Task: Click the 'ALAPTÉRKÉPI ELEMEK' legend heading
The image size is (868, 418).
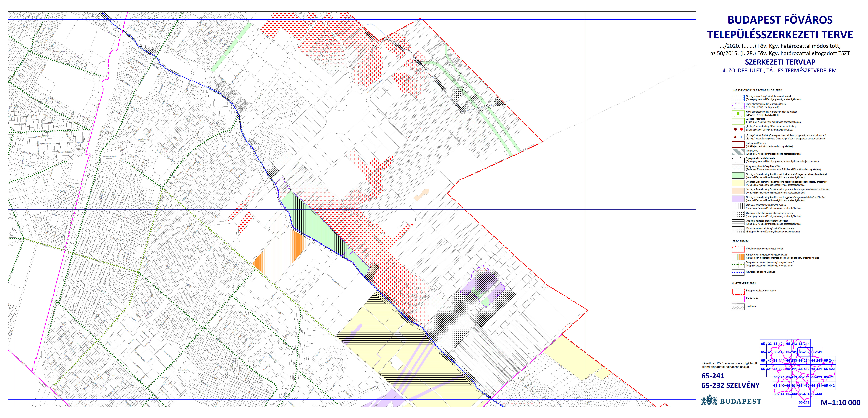Action: (744, 283)
